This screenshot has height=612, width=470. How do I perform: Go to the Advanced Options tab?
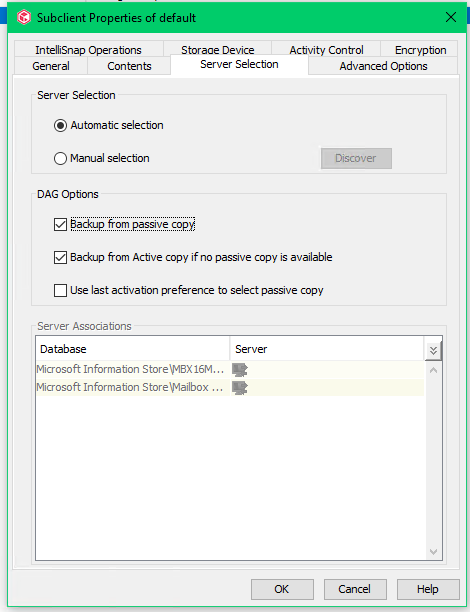[383, 66]
